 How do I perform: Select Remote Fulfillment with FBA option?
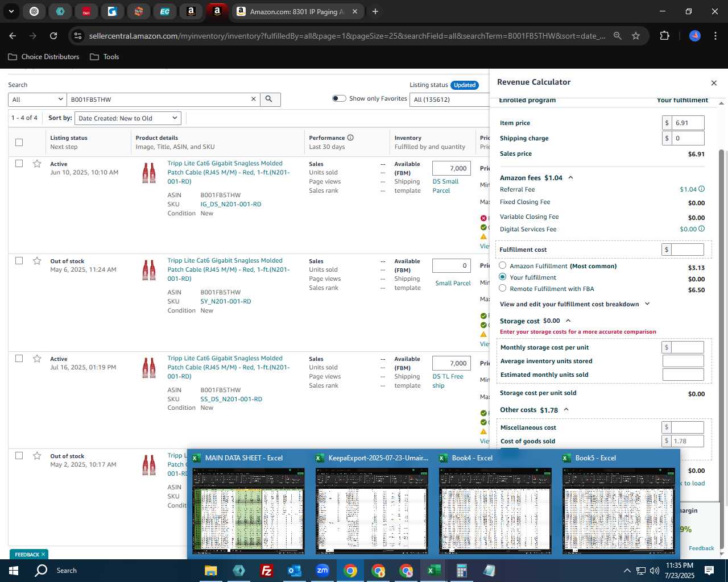coord(503,288)
